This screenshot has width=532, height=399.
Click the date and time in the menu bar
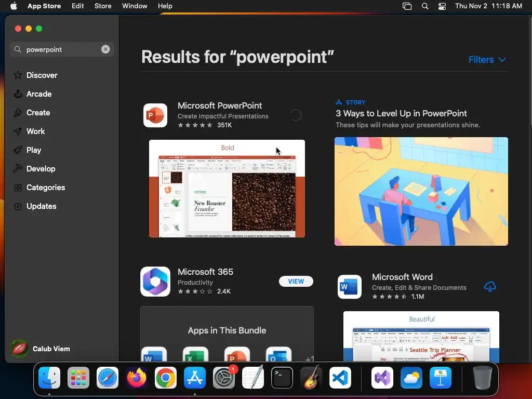coord(488,6)
